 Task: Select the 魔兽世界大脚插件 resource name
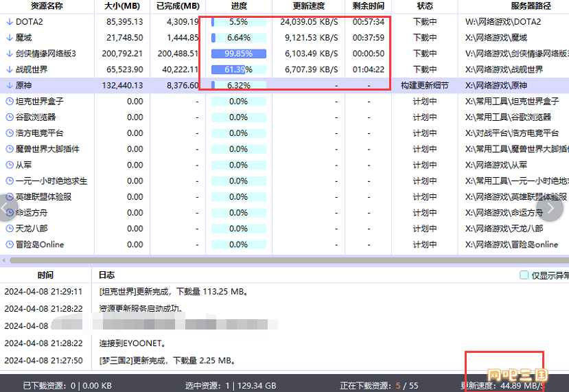coord(47,149)
